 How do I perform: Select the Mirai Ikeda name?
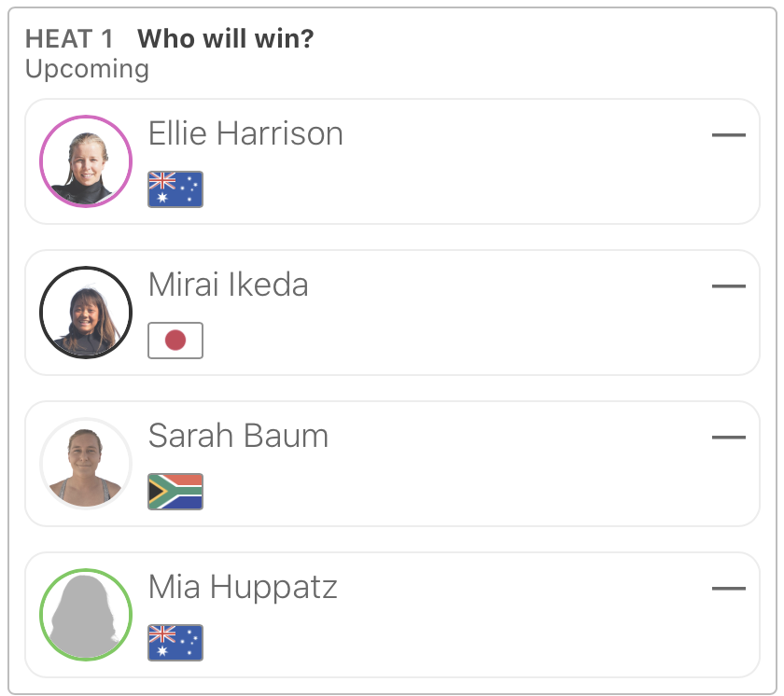click(x=229, y=285)
